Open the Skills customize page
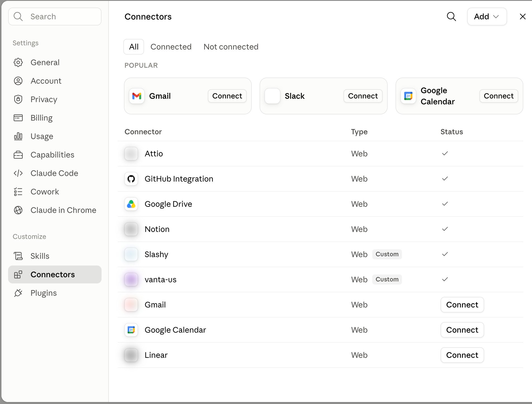The height and width of the screenshot is (404, 532). 55,256
